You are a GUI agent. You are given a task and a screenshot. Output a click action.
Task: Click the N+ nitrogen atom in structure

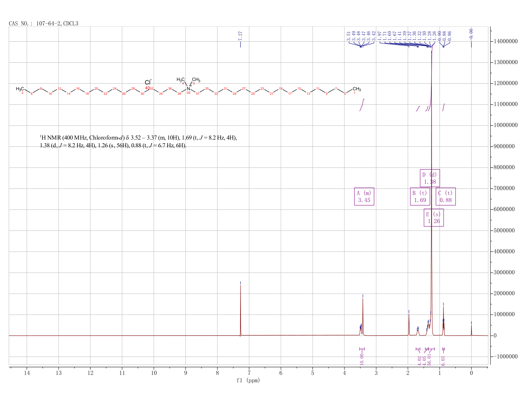click(x=189, y=88)
